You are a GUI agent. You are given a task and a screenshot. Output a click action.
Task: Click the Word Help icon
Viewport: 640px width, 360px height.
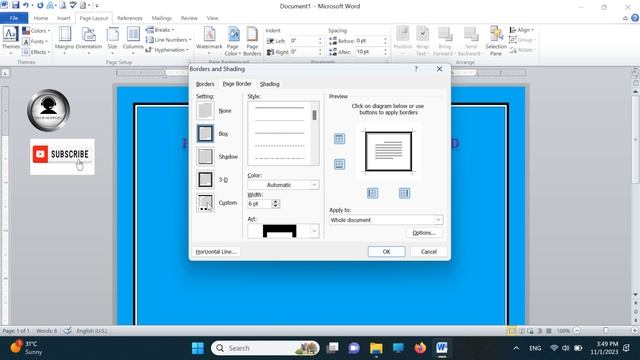pyautogui.click(x=635, y=18)
